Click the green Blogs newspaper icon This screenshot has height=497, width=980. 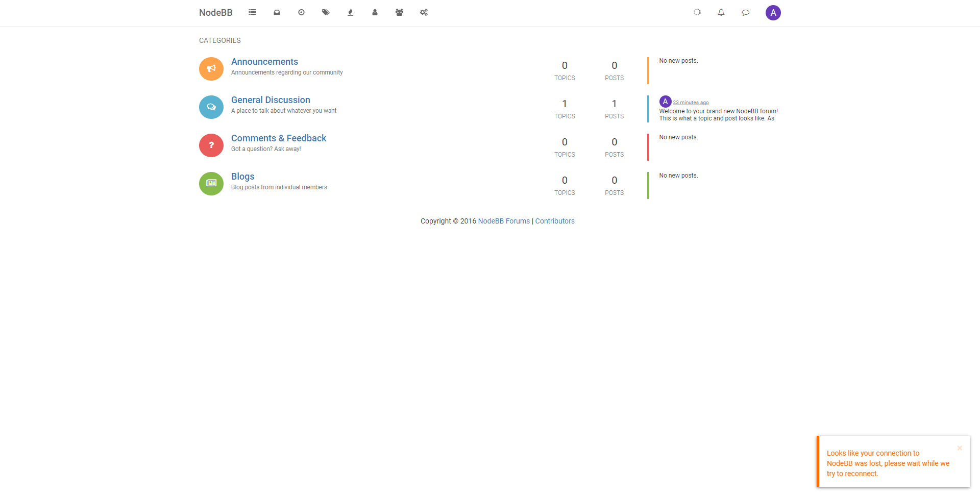pyautogui.click(x=211, y=184)
